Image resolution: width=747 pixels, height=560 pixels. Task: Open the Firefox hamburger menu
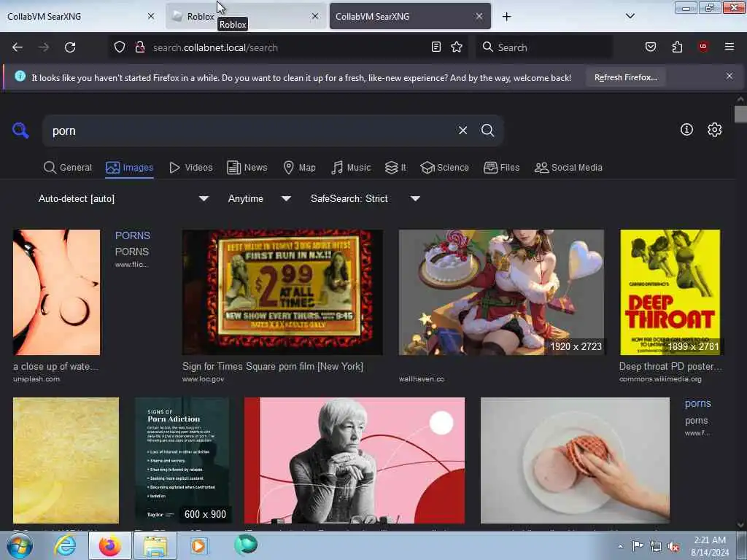pos(729,47)
